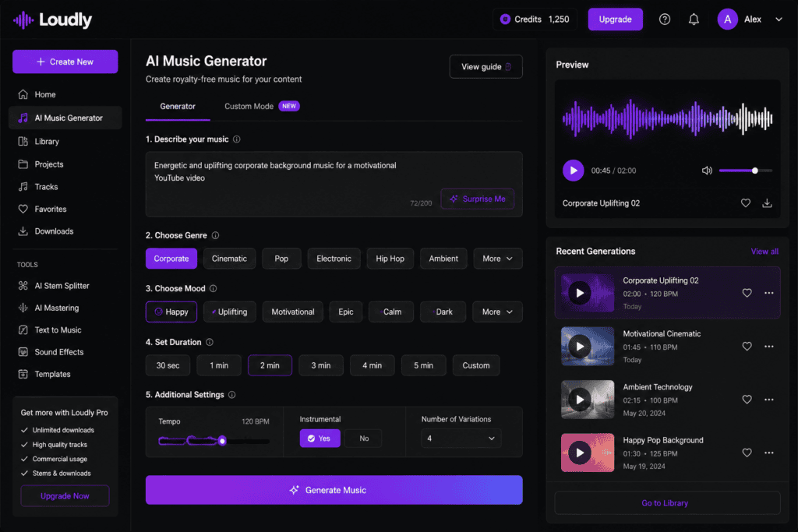
Task: Click the Text to Music icon
Action: 23,330
